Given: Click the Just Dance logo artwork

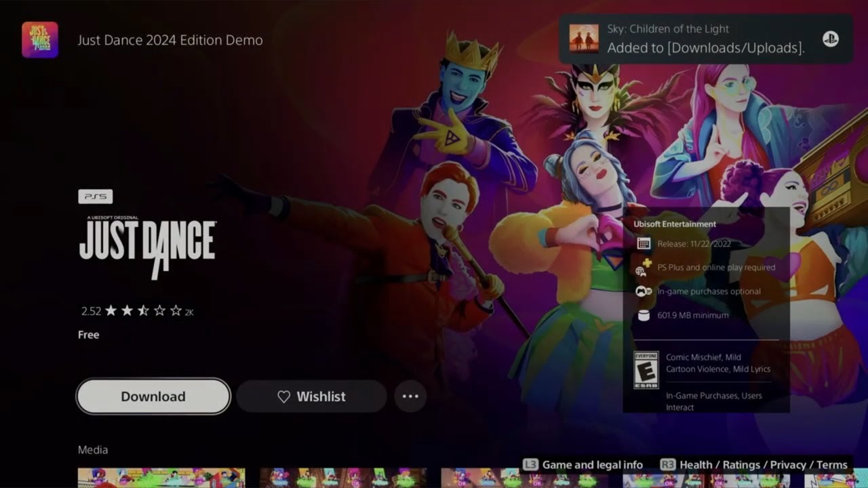Looking at the screenshot, I should pyautogui.click(x=148, y=247).
